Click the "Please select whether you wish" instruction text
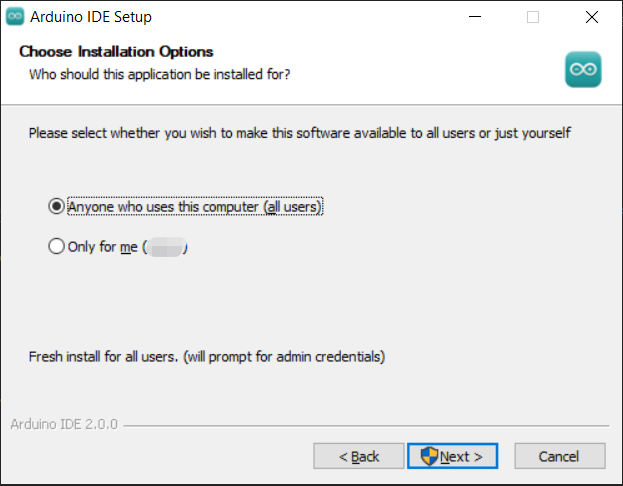 click(300, 133)
